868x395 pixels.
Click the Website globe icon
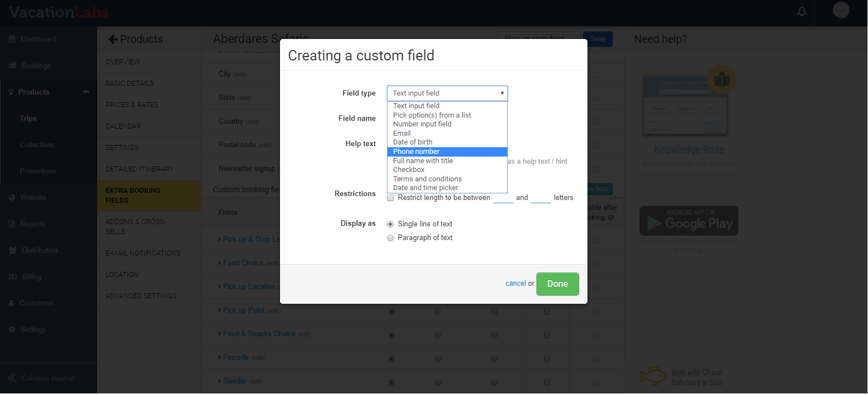12,198
